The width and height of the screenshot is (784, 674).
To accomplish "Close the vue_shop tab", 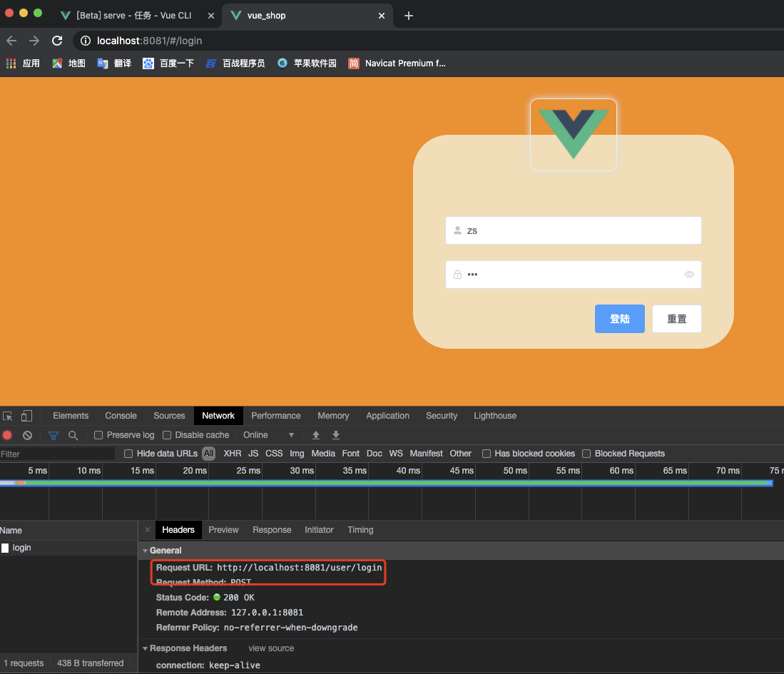I will [x=382, y=16].
